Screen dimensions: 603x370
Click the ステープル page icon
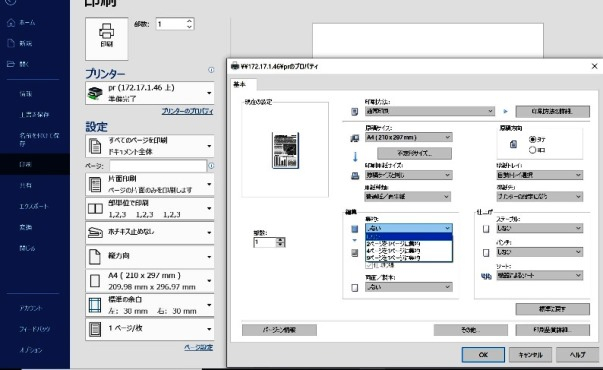[x=486, y=229]
